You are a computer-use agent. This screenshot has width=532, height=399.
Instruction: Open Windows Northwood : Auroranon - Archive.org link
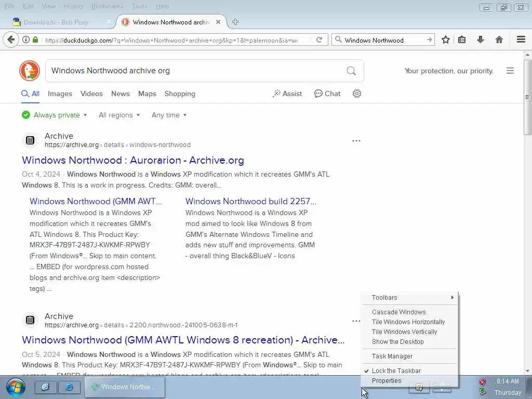pyautogui.click(x=132, y=160)
